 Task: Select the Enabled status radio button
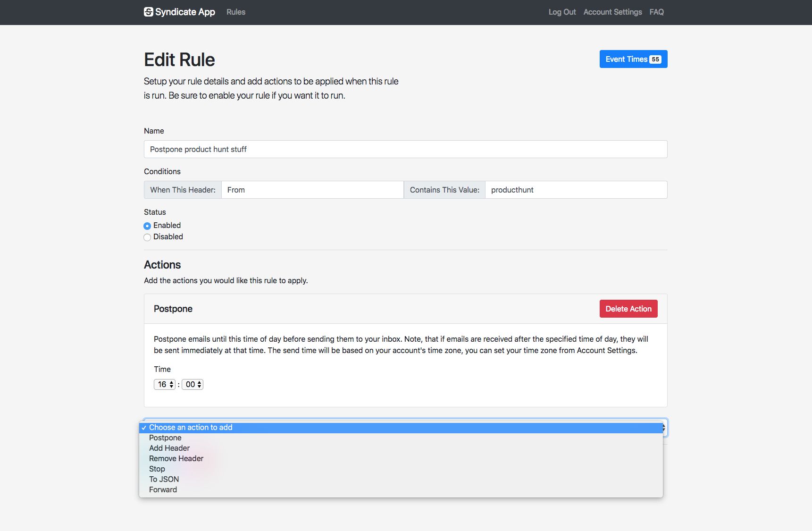click(x=147, y=226)
